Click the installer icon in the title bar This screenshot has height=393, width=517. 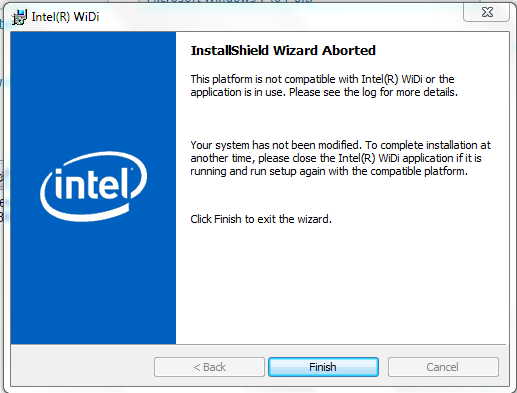19,17
